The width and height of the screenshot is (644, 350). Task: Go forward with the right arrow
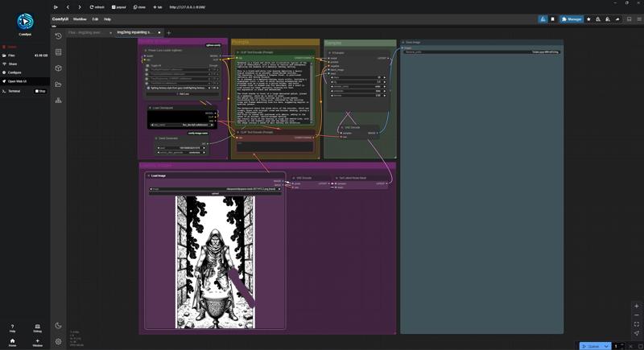click(x=79, y=7)
